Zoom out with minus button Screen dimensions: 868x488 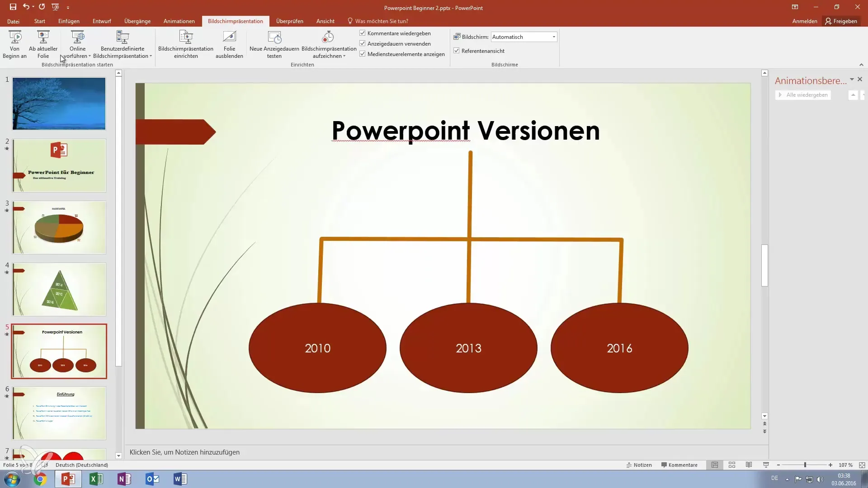778,465
